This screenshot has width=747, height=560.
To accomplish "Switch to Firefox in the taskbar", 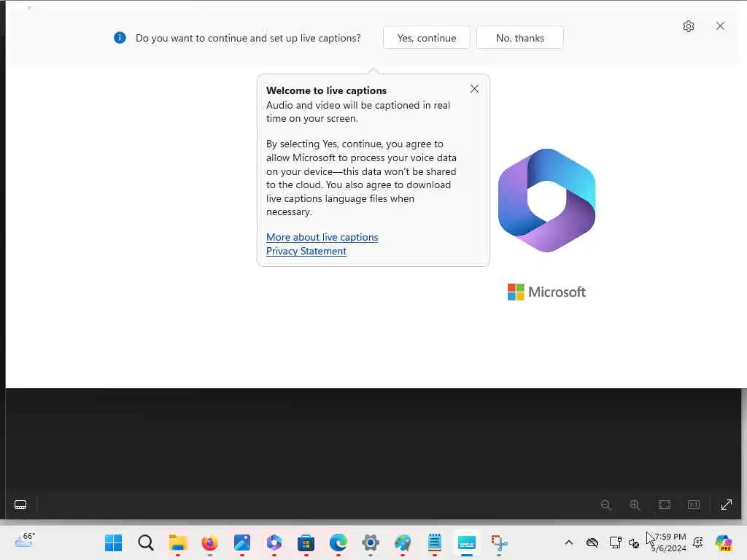I will pyautogui.click(x=209, y=542).
